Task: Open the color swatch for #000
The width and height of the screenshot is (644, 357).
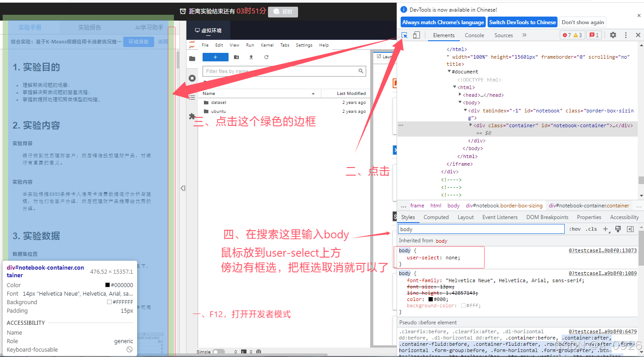Action: click(x=431, y=299)
